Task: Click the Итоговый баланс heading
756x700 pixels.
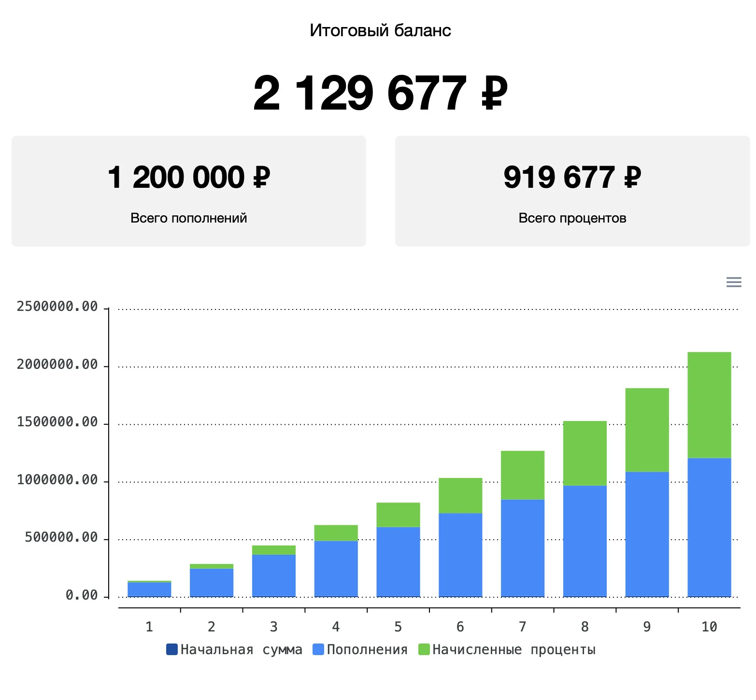Action: click(x=381, y=30)
